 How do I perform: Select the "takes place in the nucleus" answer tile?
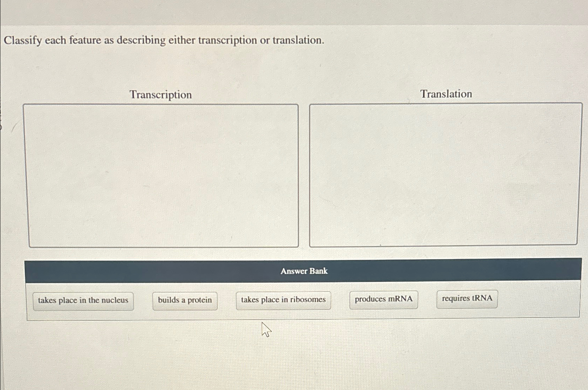pyautogui.click(x=83, y=300)
